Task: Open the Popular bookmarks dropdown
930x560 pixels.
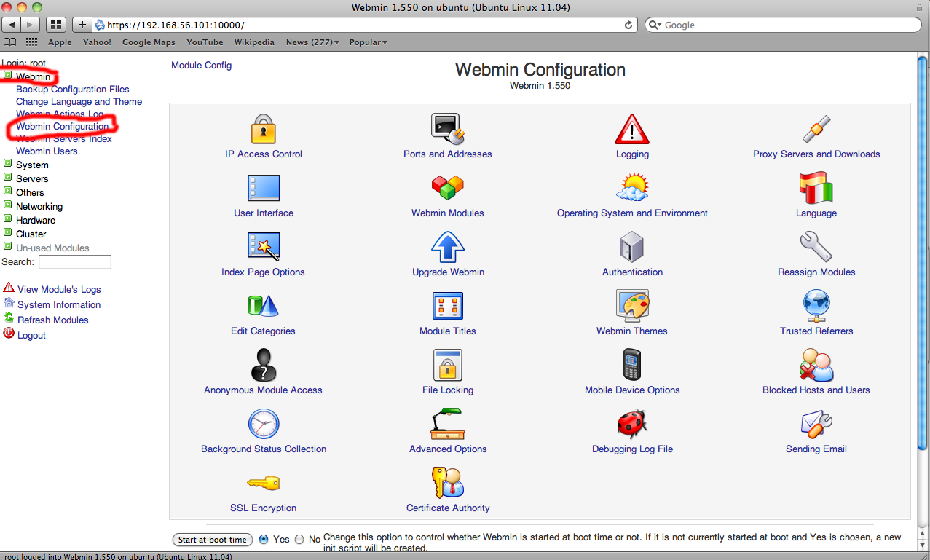Action: click(x=369, y=42)
